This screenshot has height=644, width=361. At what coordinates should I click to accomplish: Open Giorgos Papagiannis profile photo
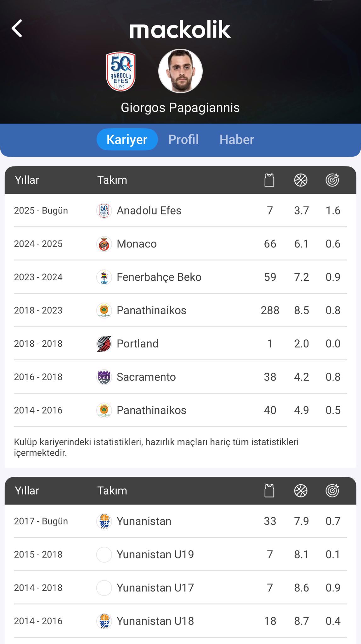[180, 71]
